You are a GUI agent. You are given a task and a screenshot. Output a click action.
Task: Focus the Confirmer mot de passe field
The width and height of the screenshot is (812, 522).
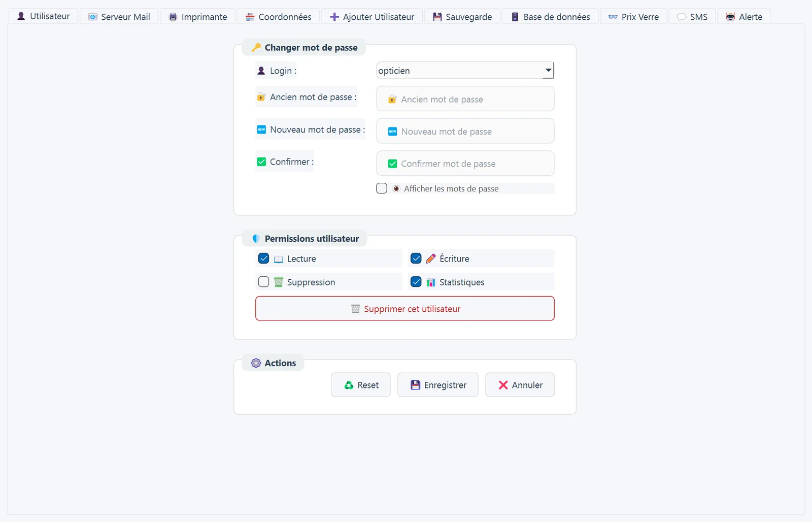465,164
